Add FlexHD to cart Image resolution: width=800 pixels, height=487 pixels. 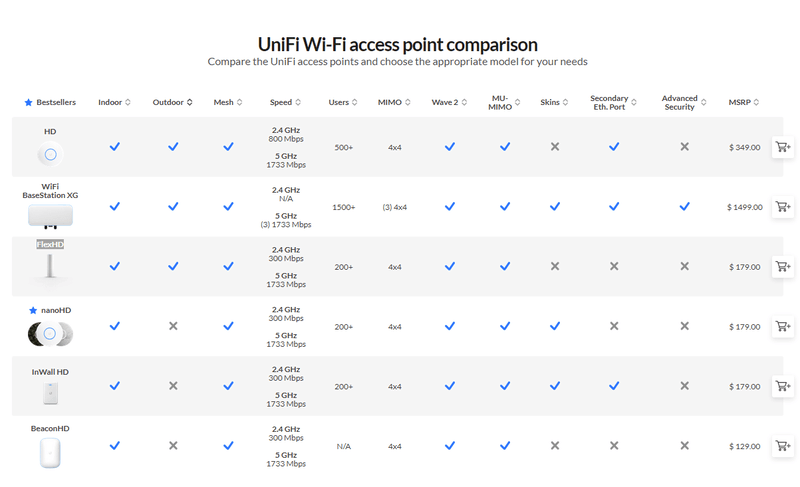[783, 267]
